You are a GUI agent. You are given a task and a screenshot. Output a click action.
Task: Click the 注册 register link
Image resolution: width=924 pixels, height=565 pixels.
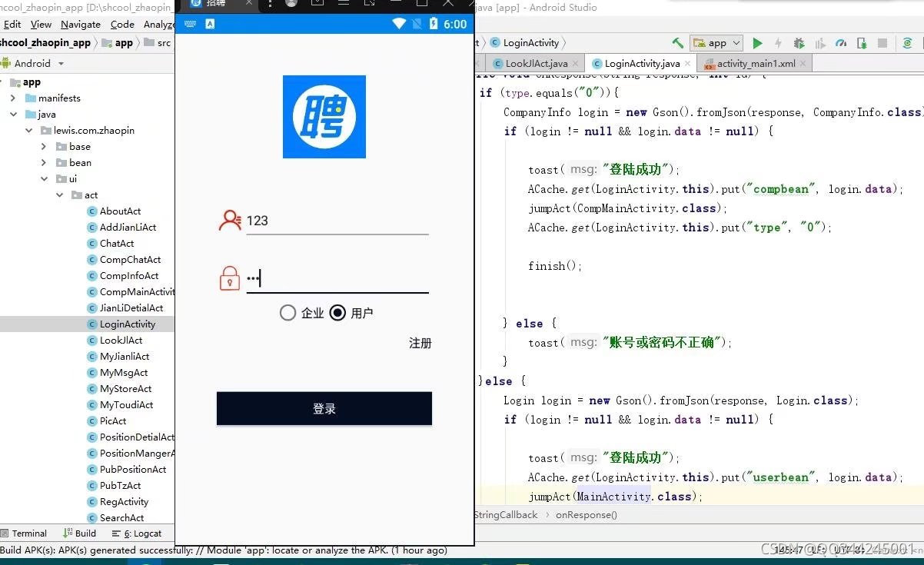pos(420,343)
